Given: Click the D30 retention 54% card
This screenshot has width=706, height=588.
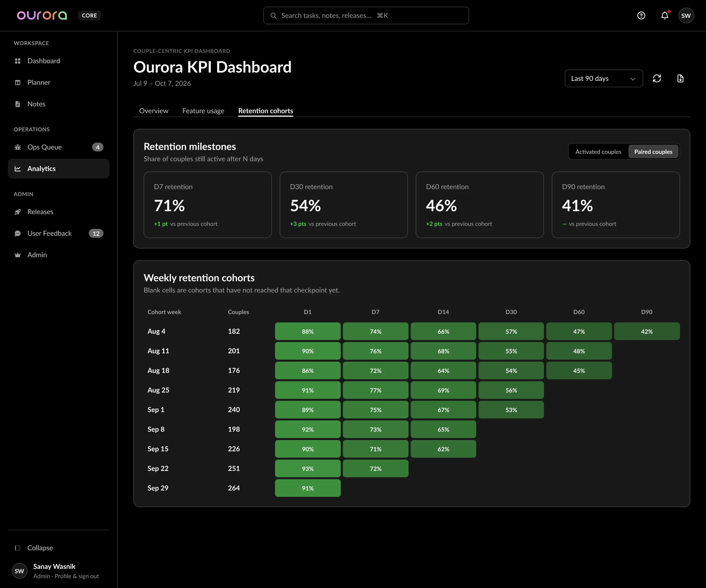Looking at the screenshot, I should (x=344, y=205).
